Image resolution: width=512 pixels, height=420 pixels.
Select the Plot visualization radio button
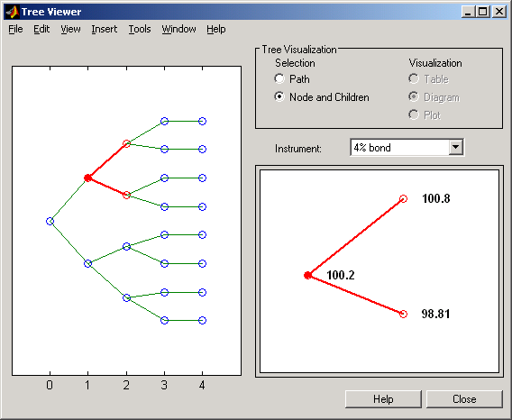click(414, 114)
